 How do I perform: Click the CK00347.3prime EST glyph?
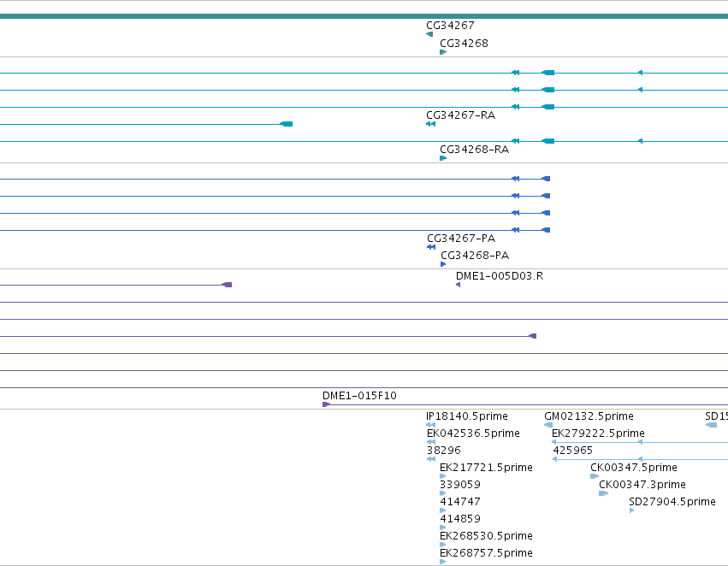click(x=604, y=493)
